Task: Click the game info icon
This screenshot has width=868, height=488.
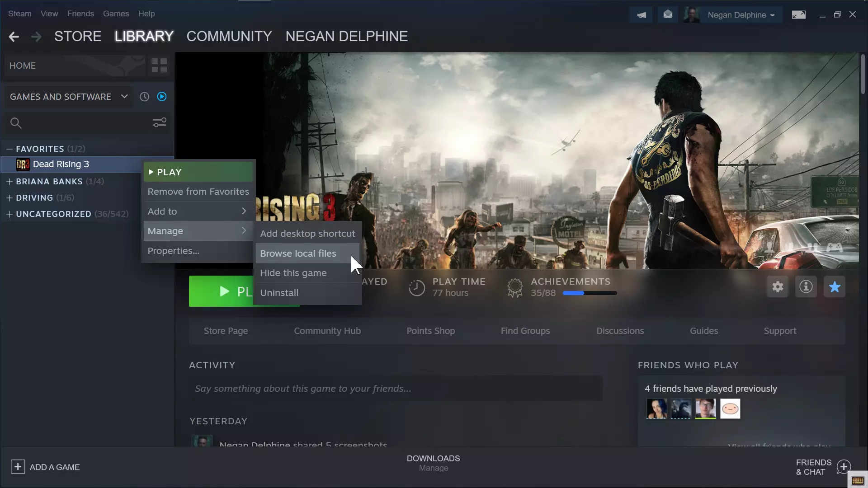Action: (806, 287)
